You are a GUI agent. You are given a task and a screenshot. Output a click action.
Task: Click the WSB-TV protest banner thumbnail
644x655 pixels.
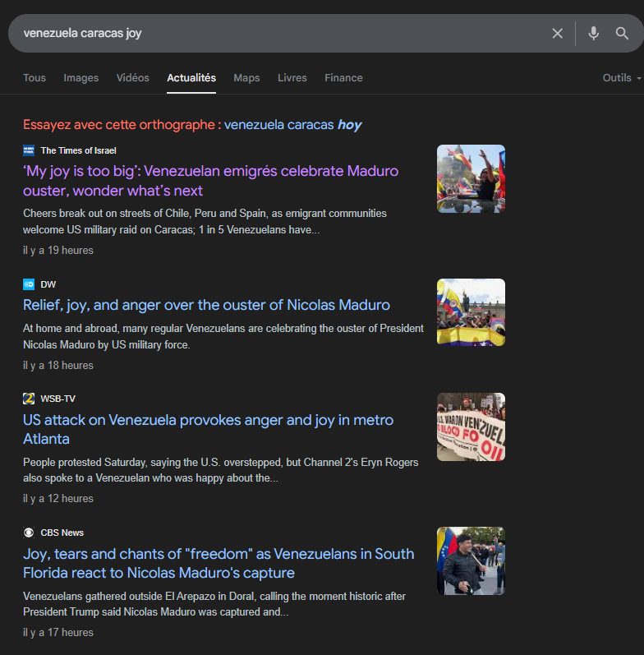(471, 427)
